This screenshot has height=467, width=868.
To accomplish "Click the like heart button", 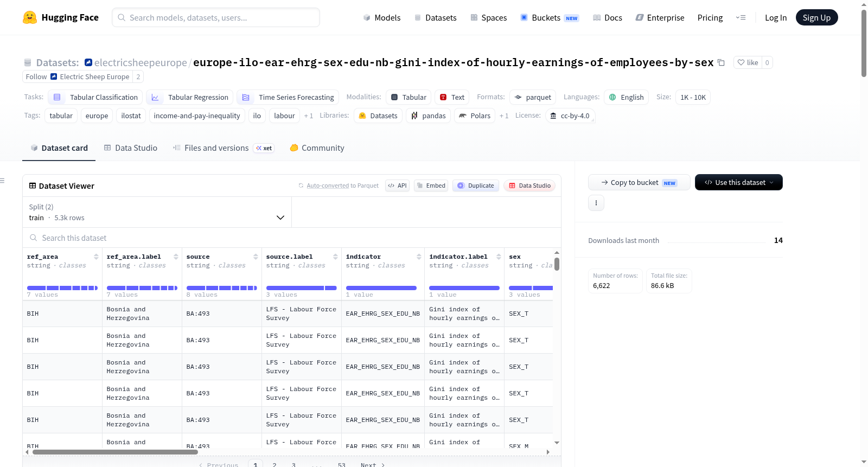I will point(748,62).
